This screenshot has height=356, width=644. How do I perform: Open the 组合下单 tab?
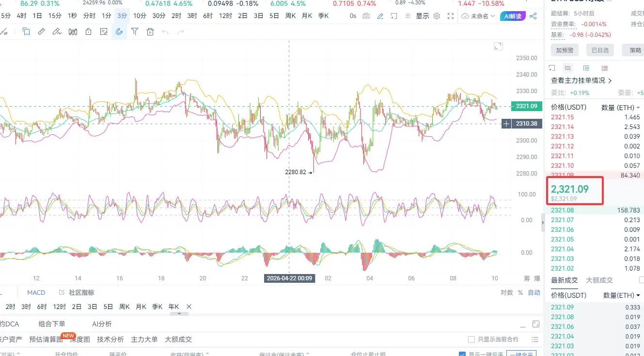coord(52,324)
